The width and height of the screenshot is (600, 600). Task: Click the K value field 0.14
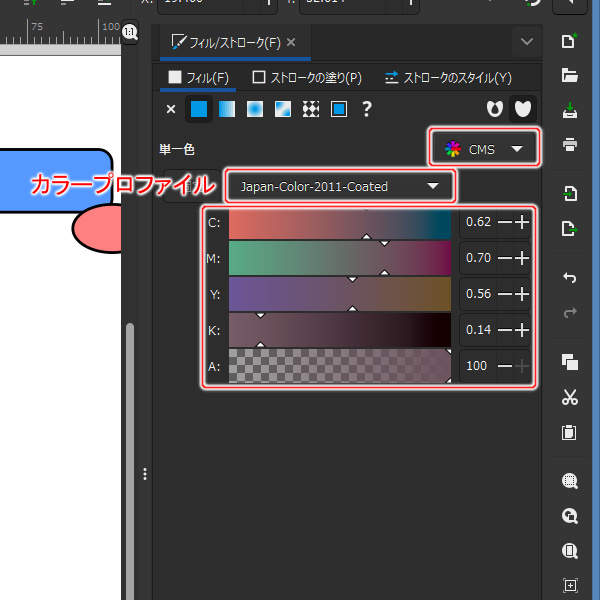tap(478, 330)
